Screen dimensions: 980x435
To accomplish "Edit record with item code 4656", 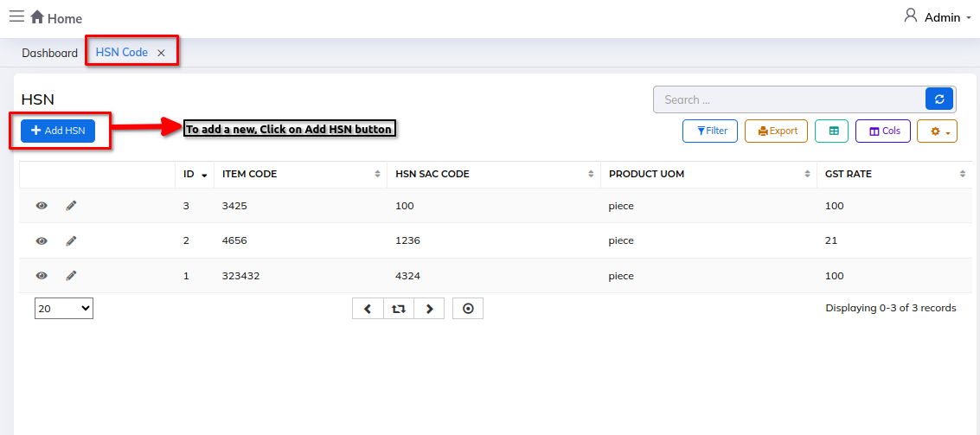I will pos(71,240).
